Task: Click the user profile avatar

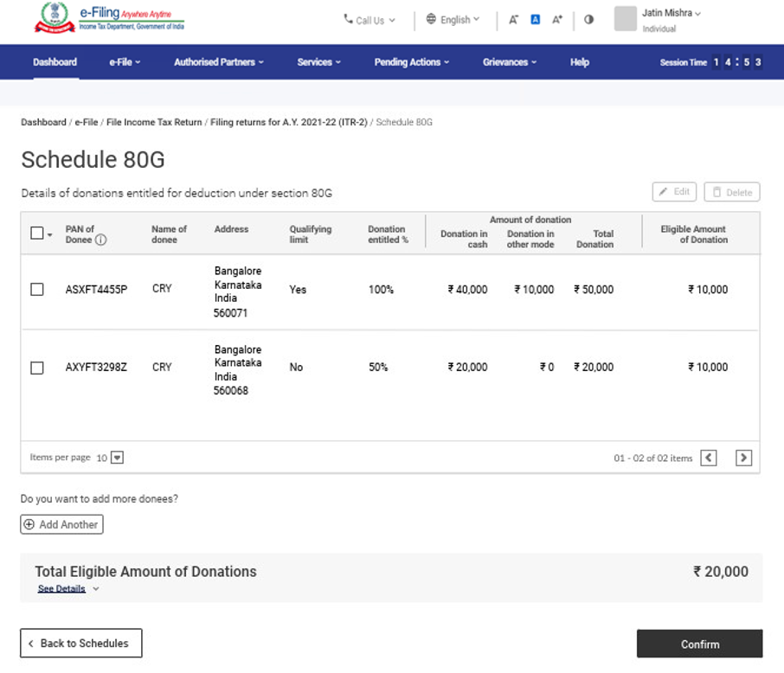Action: click(625, 19)
